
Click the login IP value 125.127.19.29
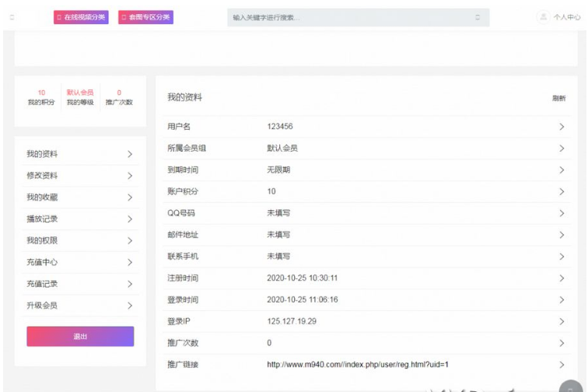tap(292, 321)
